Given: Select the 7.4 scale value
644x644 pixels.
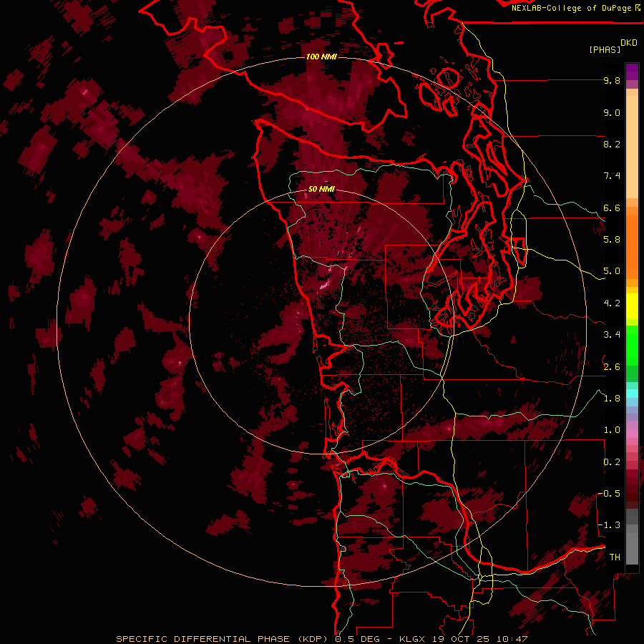Looking at the screenshot, I should tap(612, 176).
